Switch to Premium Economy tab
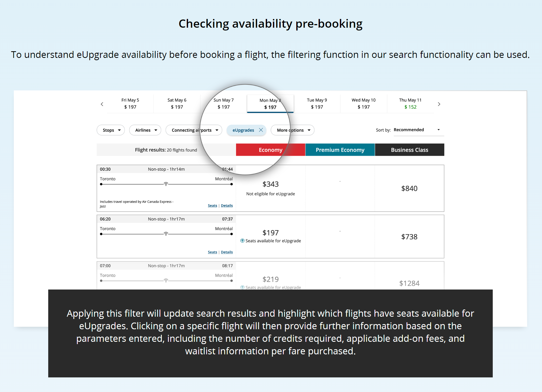Image resolution: width=542 pixels, height=392 pixels. pos(340,150)
